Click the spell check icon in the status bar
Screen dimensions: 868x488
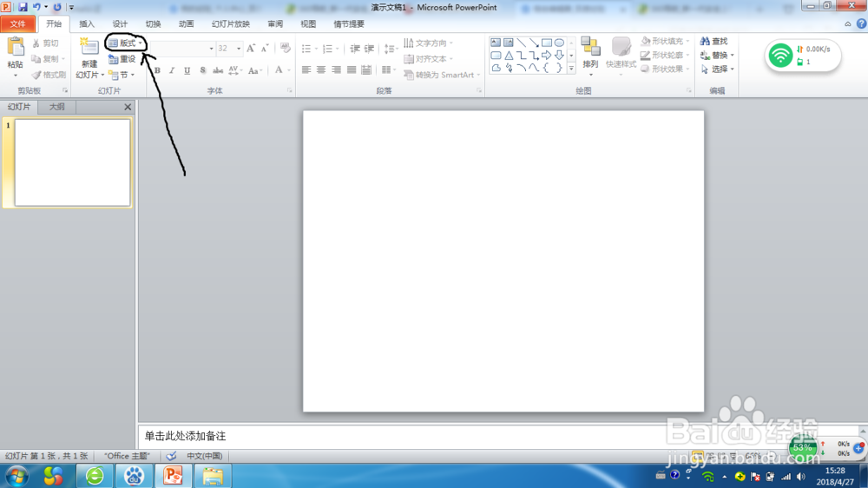click(x=171, y=456)
